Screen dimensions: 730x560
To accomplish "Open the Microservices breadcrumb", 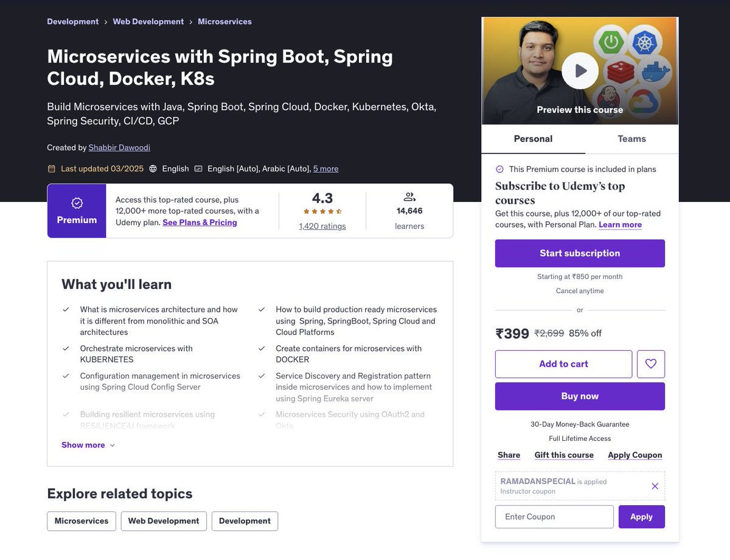I will click(224, 21).
